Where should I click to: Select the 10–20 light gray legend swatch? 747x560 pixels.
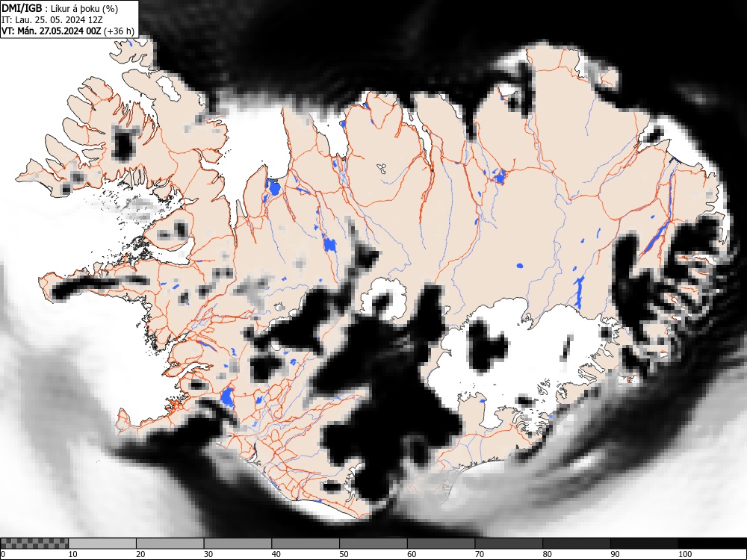102,544
